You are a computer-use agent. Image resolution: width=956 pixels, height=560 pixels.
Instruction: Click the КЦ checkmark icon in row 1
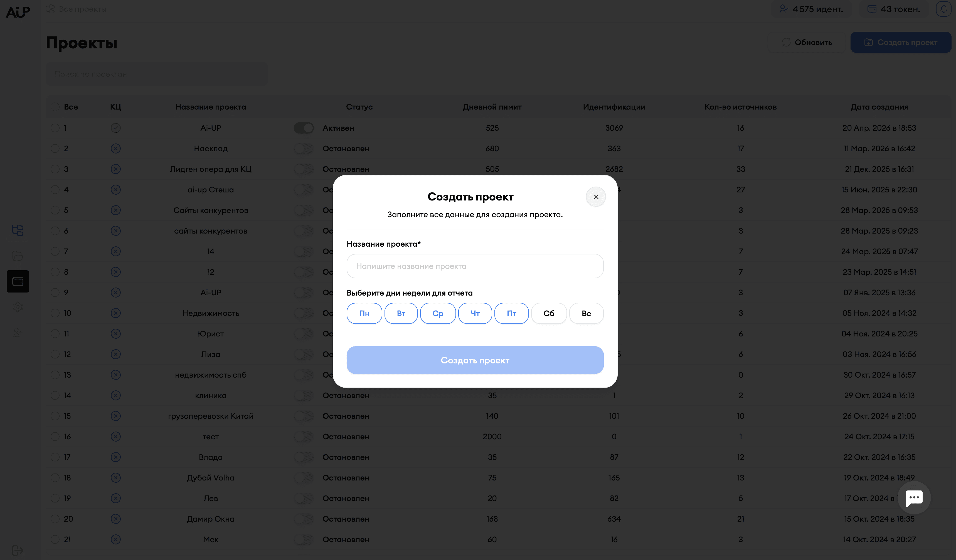click(x=116, y=128)
